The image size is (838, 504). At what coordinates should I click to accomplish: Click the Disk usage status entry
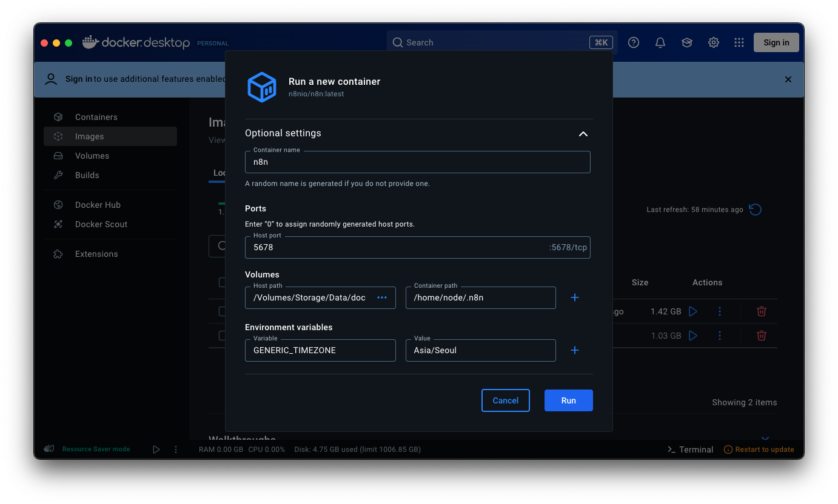(x=357, y=449)
